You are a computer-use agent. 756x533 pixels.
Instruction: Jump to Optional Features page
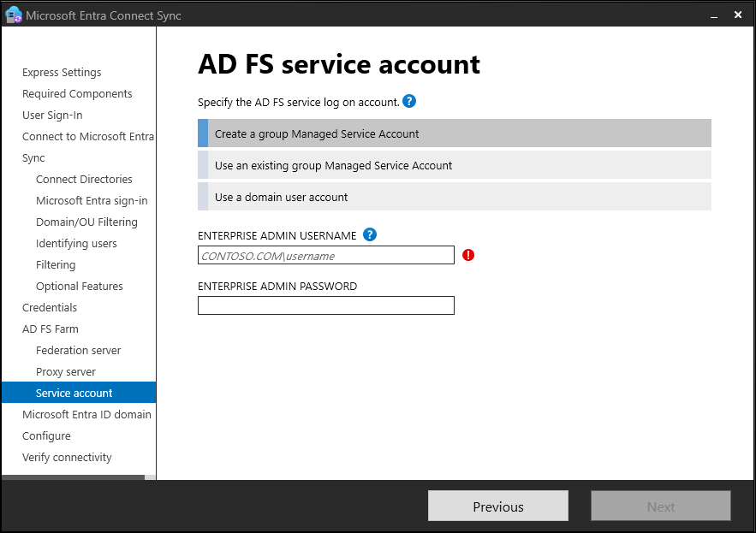tap(80, 287)
